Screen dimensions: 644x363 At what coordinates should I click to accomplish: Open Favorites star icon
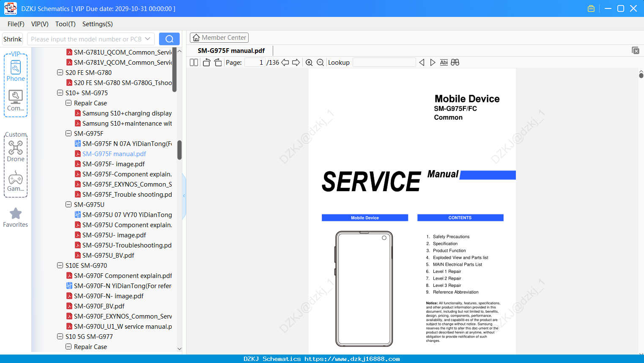coord(16,217)
